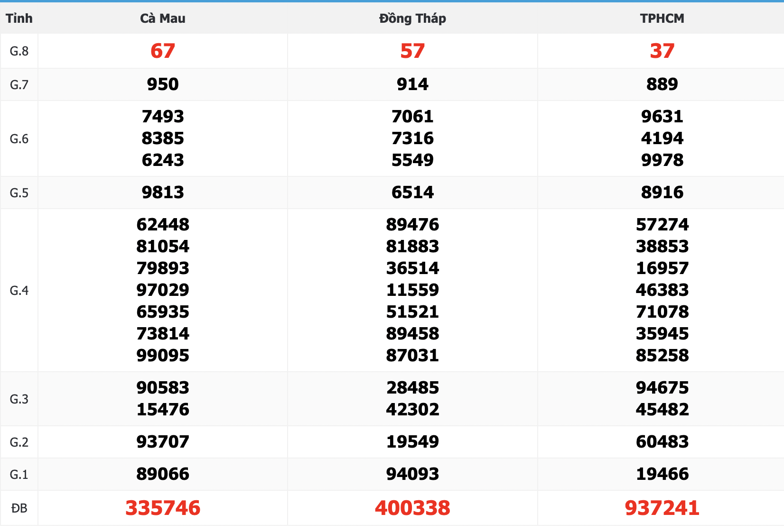Click TPHCM G.5 number 8916
The image size is (784, 532).
[x=662, y=192]
